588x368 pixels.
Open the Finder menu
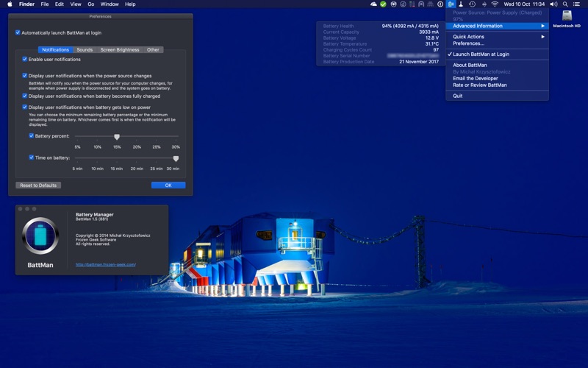26,4
